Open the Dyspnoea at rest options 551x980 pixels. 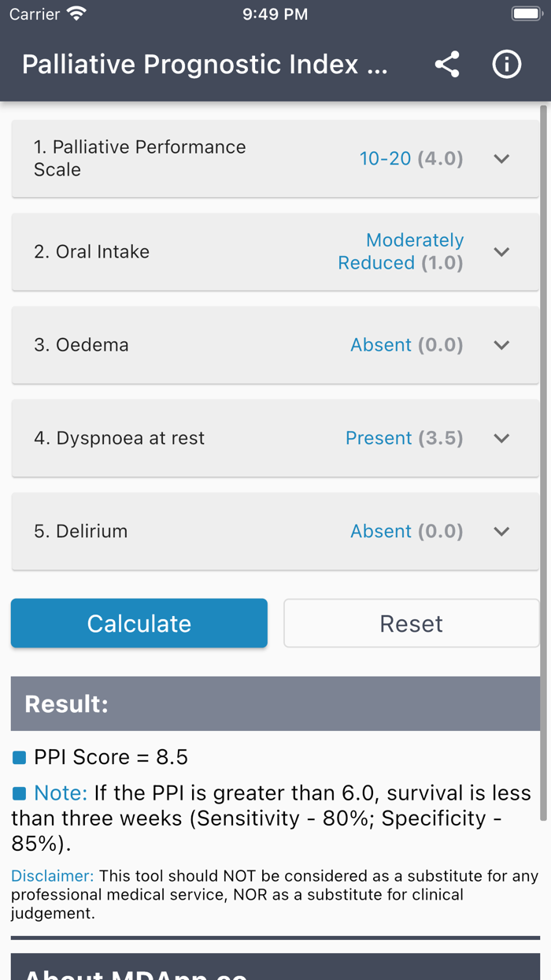501,438
